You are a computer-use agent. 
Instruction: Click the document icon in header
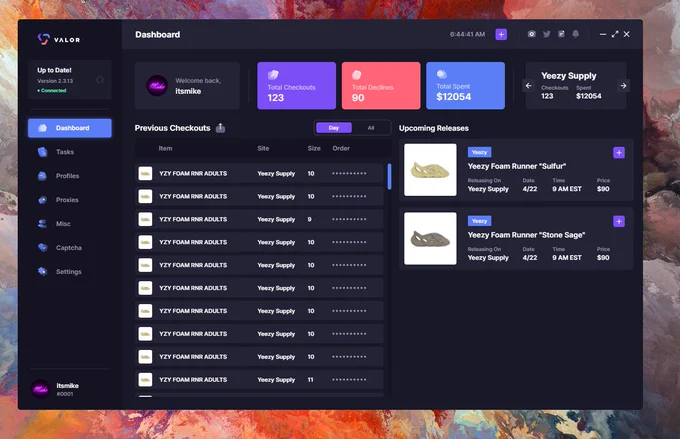pyautogui.click(x=561, y=34)
